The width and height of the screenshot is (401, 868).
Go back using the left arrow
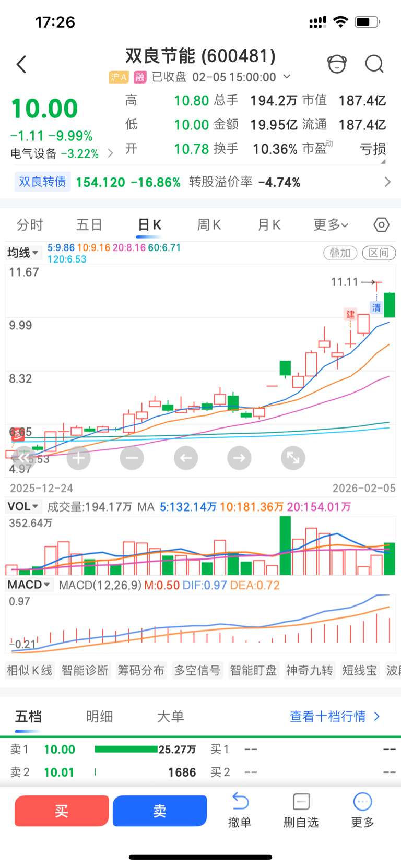[21, 65]
